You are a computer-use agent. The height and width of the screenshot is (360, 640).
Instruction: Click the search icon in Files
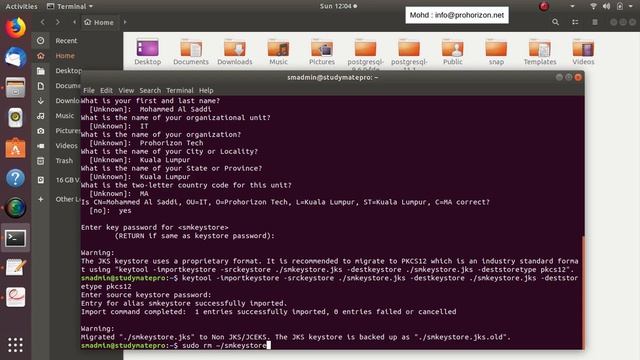click(x=555, y=22)
